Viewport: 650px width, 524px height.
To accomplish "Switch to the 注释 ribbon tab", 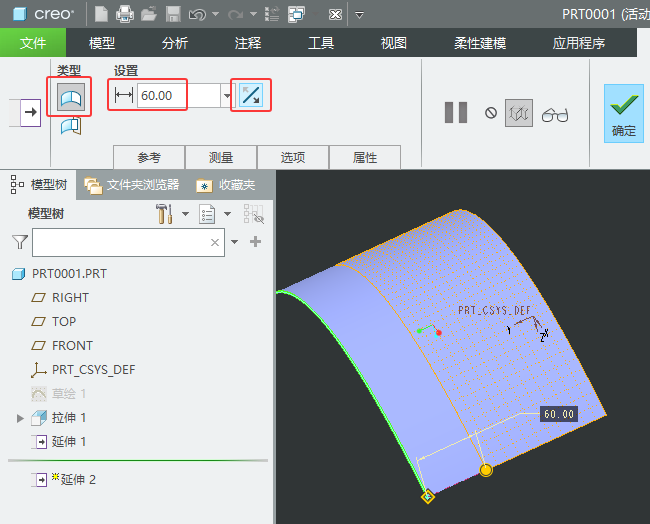I will 247,43.
